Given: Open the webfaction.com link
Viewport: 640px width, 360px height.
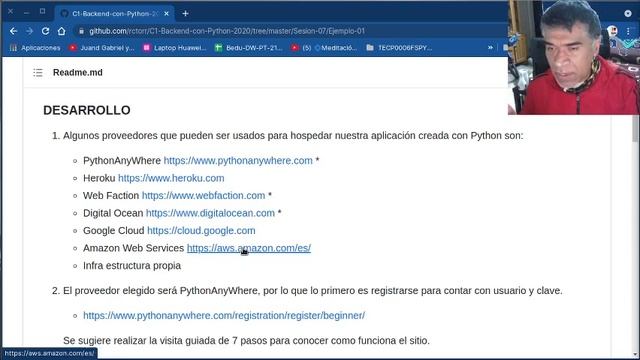Looking at the screenshot, I should click(x=203, y=196).
